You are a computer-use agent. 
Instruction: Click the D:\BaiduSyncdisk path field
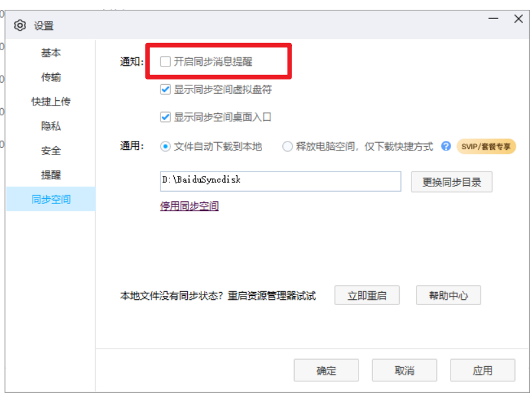280,181
